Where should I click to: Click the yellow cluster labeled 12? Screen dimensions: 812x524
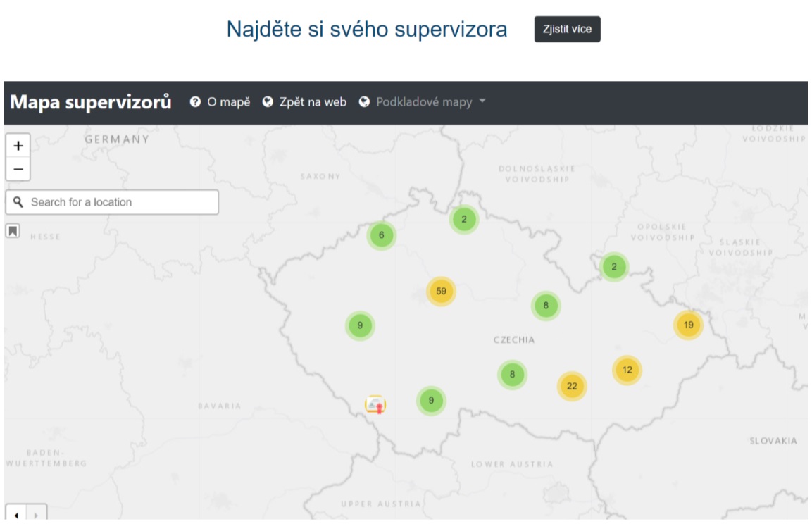tap(627, 370)
